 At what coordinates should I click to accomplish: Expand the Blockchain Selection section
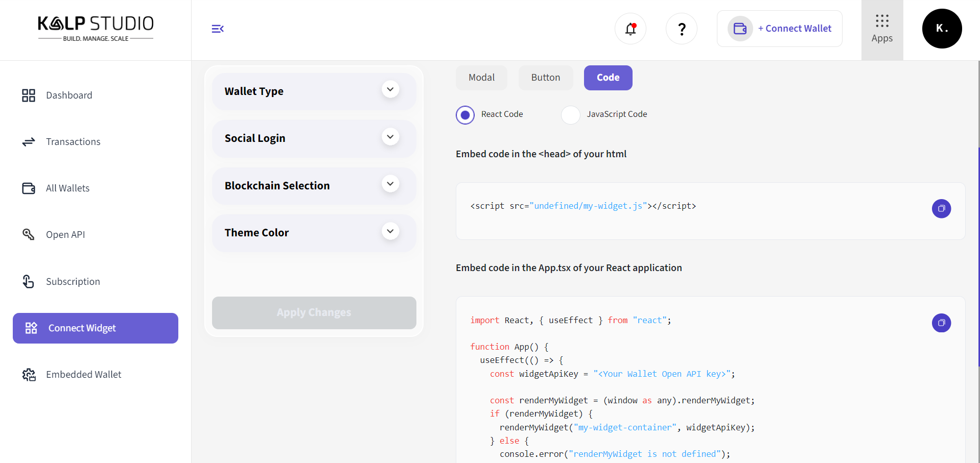[x=390, y=184]
